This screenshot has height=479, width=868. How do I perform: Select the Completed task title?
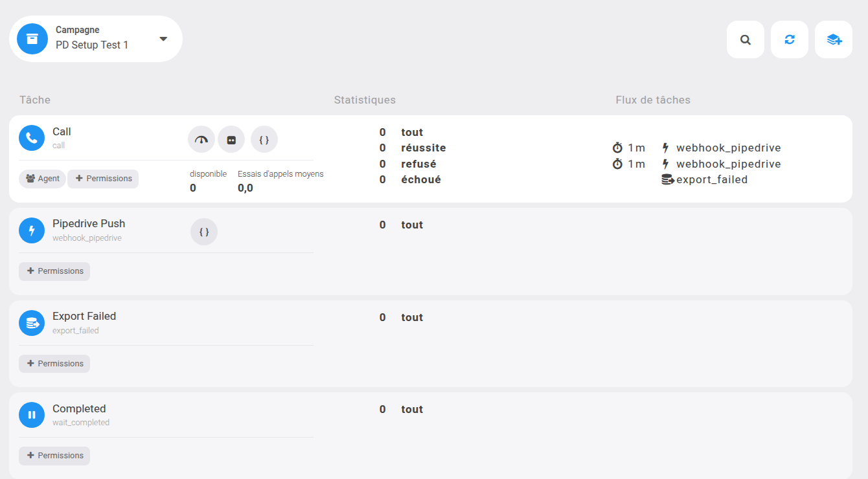pos(79,409)
